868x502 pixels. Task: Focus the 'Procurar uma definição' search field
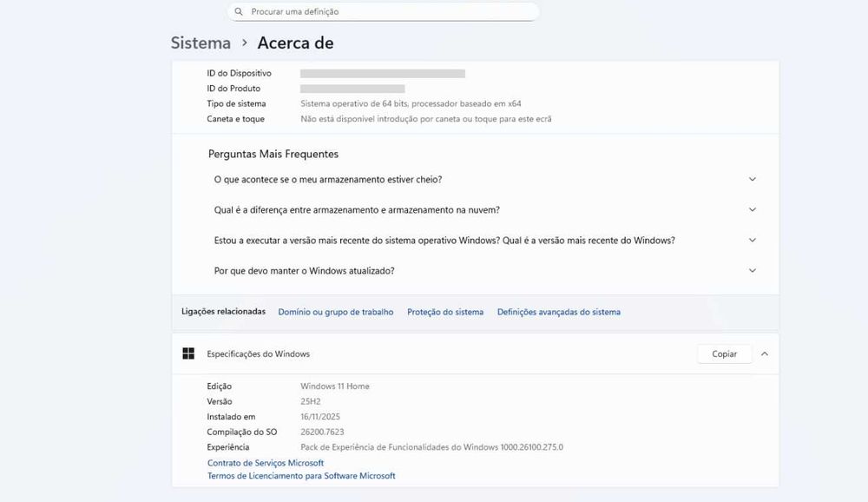point(383,11)
